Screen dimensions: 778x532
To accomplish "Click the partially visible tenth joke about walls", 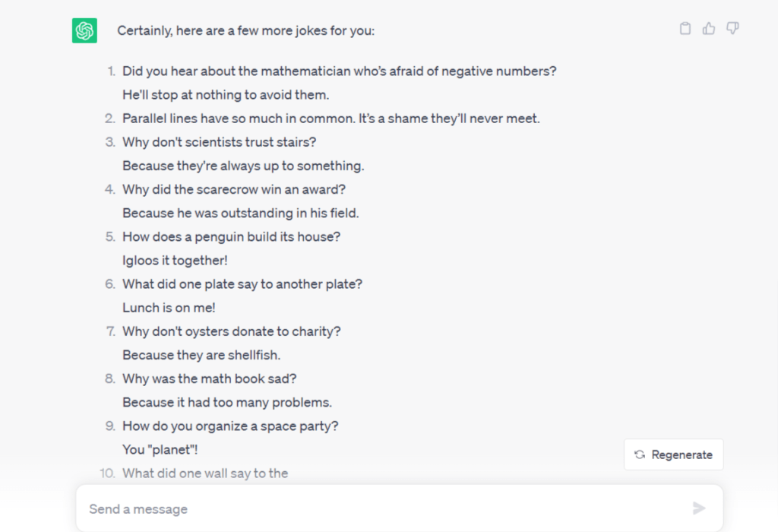I will click(x=205, y=473).
